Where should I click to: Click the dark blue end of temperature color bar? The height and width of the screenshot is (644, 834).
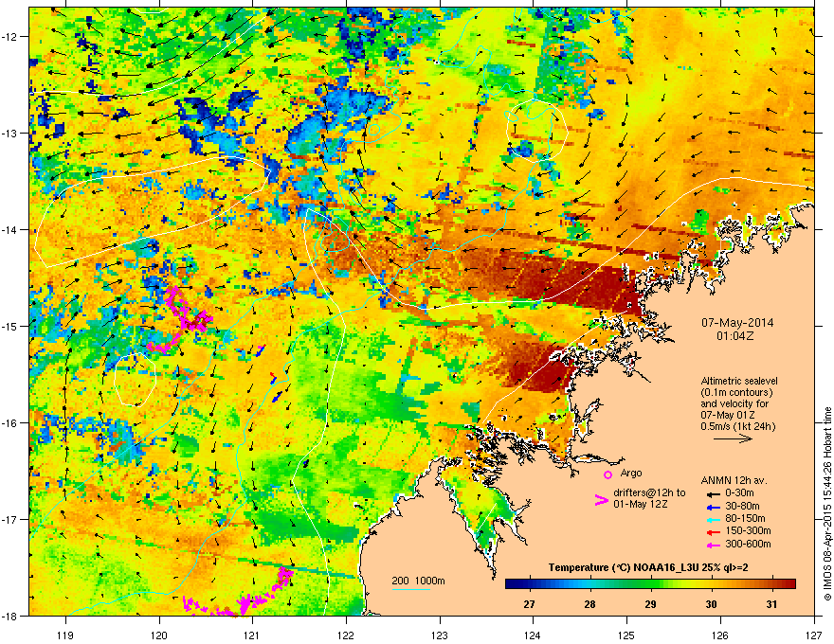pos(510,583)
